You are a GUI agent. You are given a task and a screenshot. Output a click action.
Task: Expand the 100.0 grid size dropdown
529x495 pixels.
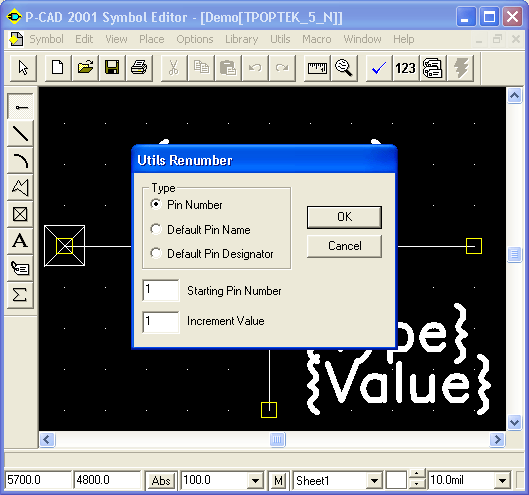255,480
